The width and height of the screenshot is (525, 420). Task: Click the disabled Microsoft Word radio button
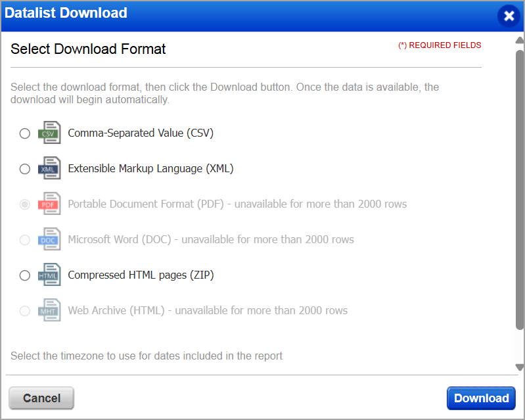25,240
